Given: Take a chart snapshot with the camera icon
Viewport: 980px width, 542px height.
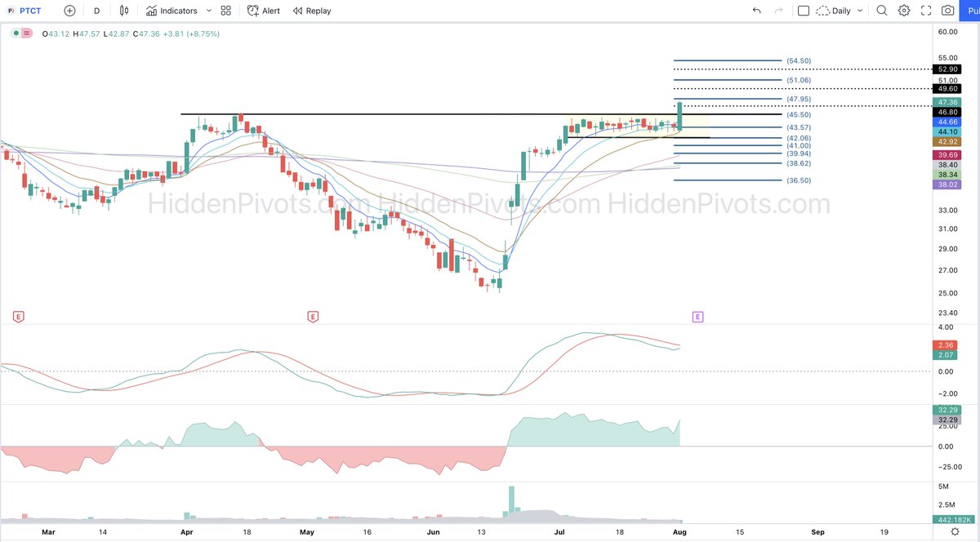Looking at the screenshot, I should pyautogui.click(x=946, y=11).
